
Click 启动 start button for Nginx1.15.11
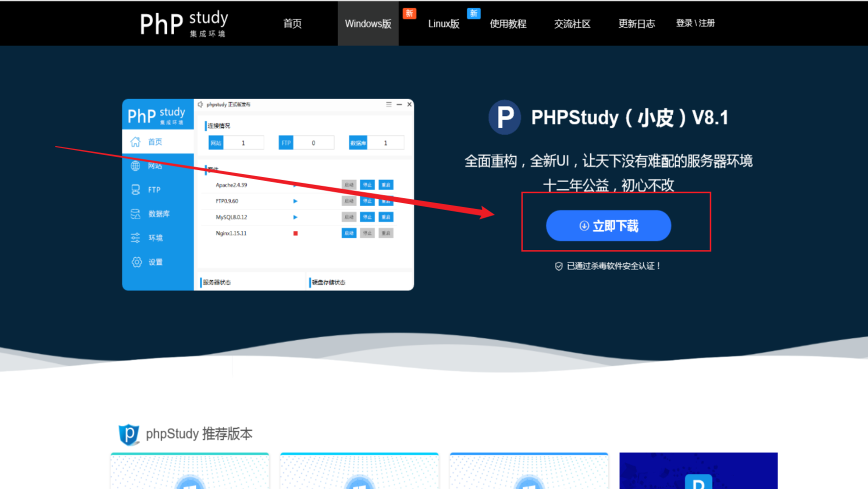(x=349, y=233)
